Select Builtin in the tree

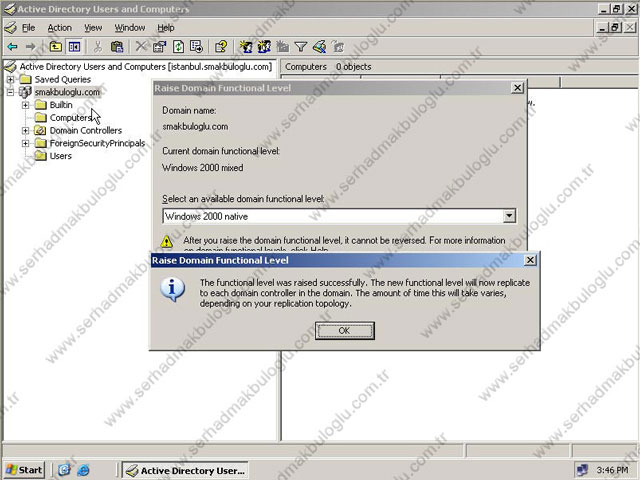point(61,105)
